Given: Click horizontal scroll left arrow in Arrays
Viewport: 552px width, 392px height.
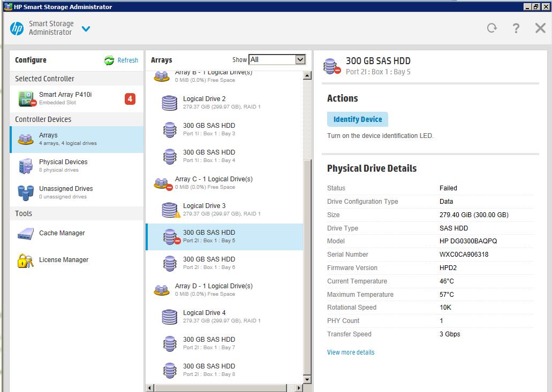Looking at the screenshot, I should 150,388.
